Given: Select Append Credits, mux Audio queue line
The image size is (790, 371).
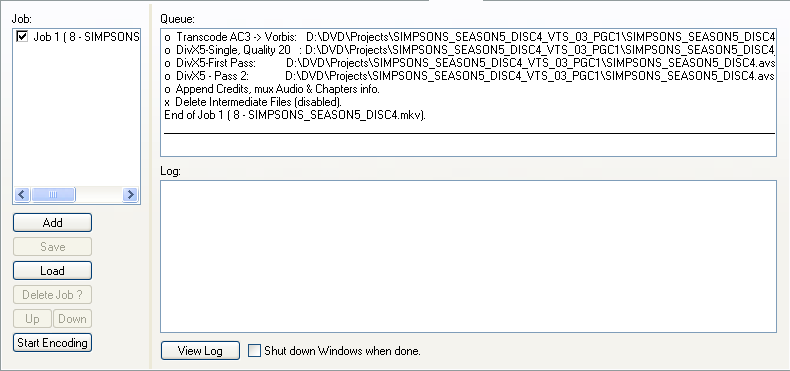Looking at the screenshot, I should click(272, 89).
